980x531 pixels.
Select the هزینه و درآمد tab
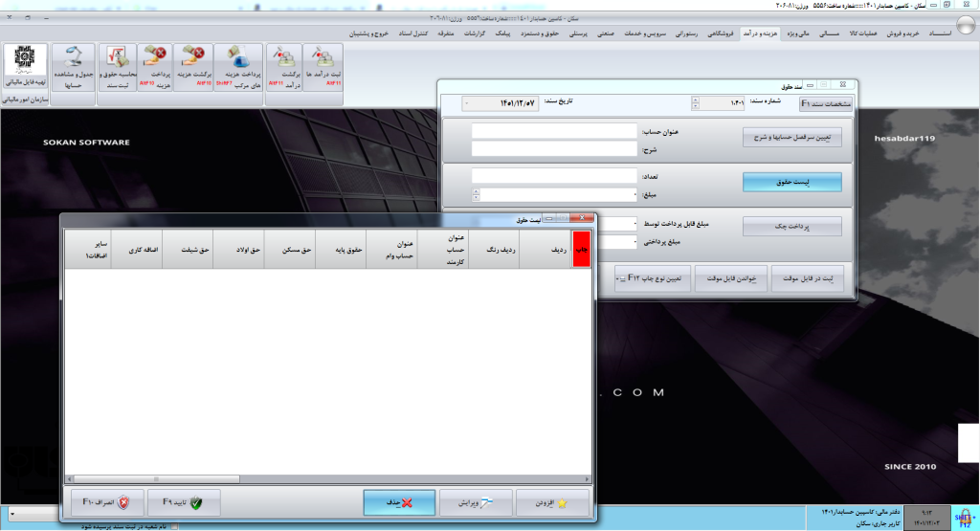pyautogui.click(x=760, y=33)
